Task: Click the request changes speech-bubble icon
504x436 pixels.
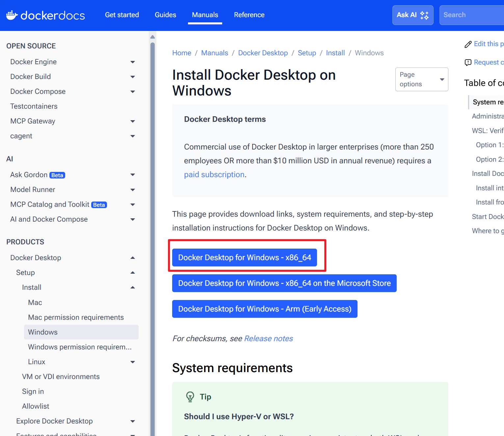Action: 468,62
